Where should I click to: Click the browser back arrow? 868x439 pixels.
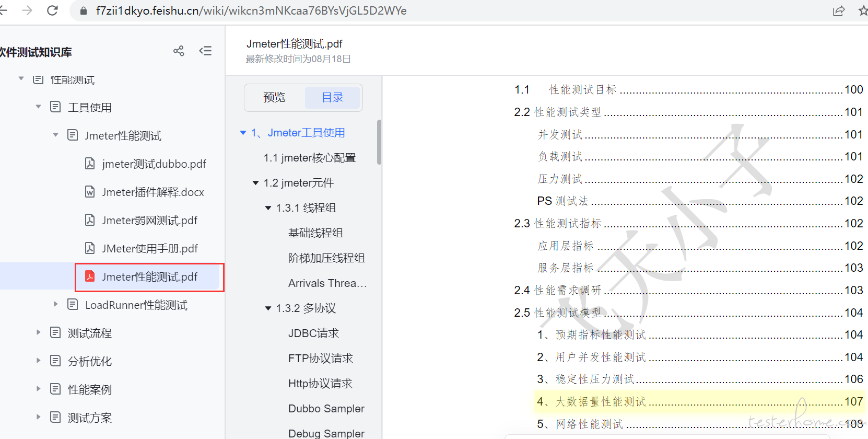pyautogui.click(x=3, y=10)
